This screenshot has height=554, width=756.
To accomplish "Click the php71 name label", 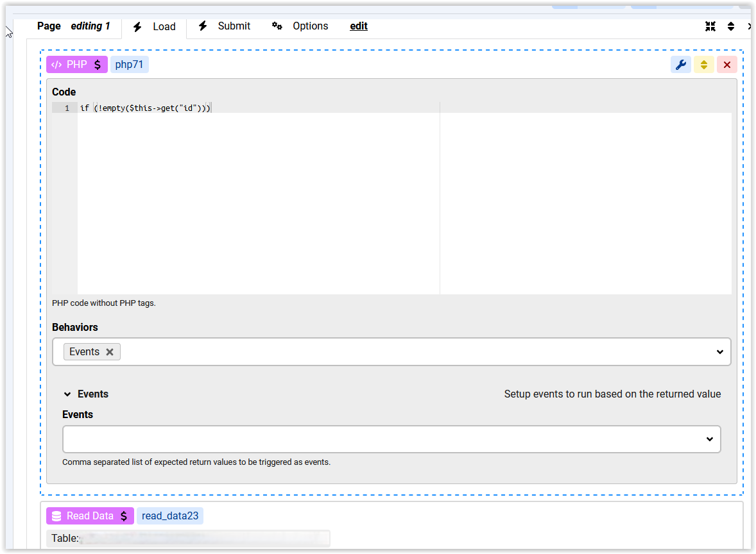I will click(x=129, y=65).
